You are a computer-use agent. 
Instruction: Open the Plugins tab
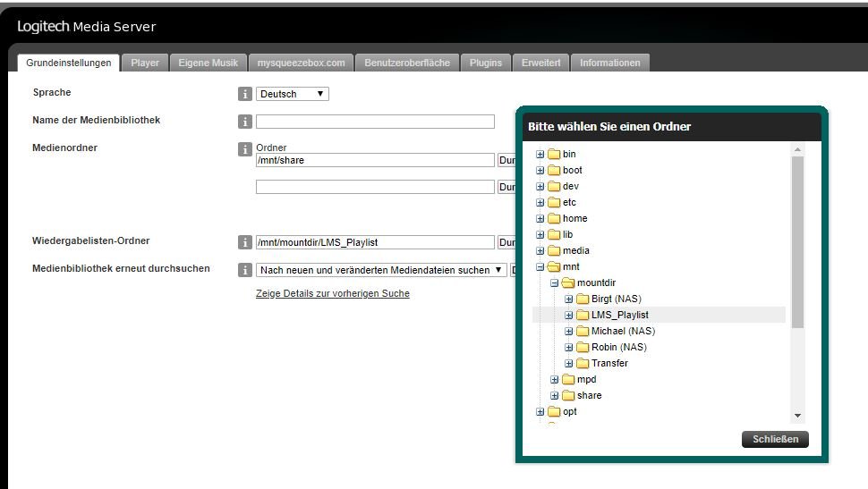[x=486, y=63]
